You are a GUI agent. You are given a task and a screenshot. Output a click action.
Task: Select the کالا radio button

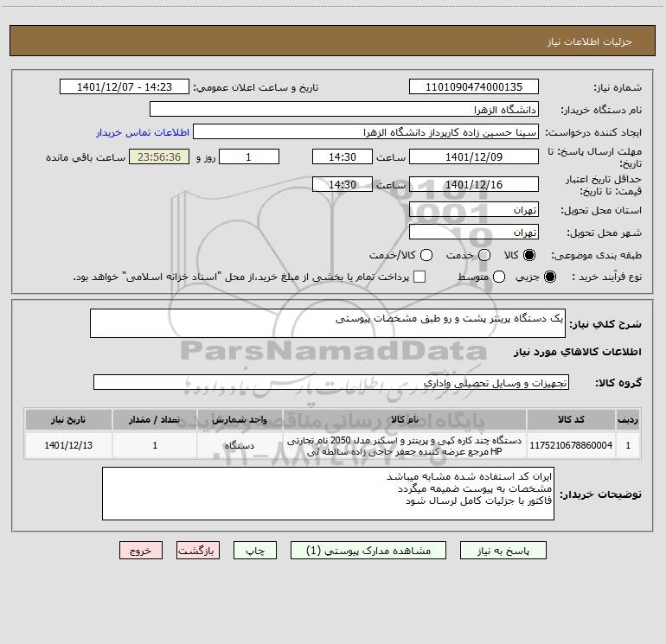coord(529,255)
